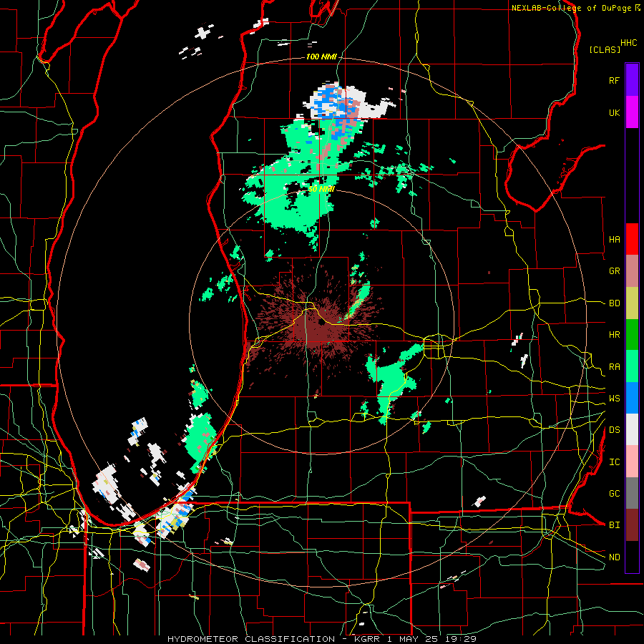Click the HYDROMETEOR CLASSIFICATION title text
Image resolution: width=644 pixels, height=644 pixels.
251,639
